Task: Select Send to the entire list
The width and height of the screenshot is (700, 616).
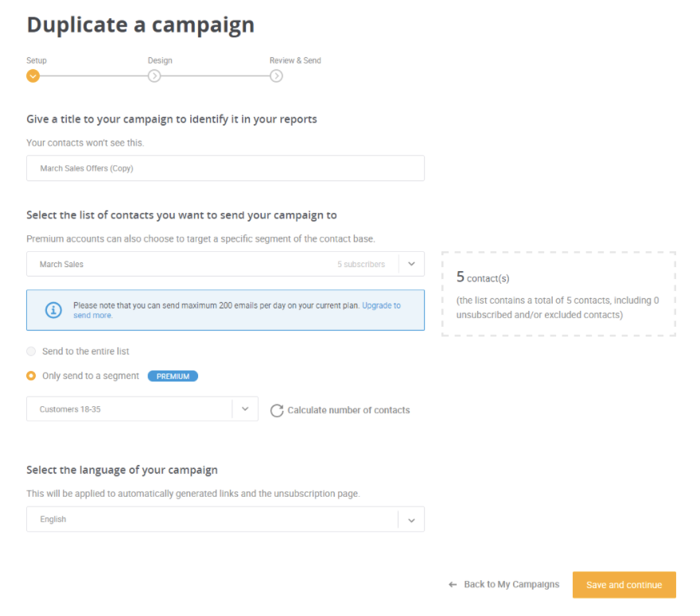Action: click(x=31, y=351)
